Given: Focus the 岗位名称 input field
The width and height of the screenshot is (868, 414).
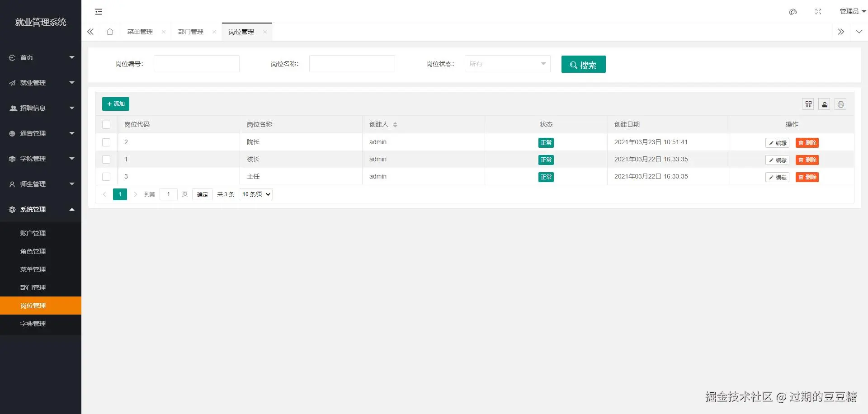Looking at the screenshot, I should click(x=352, y=64).
